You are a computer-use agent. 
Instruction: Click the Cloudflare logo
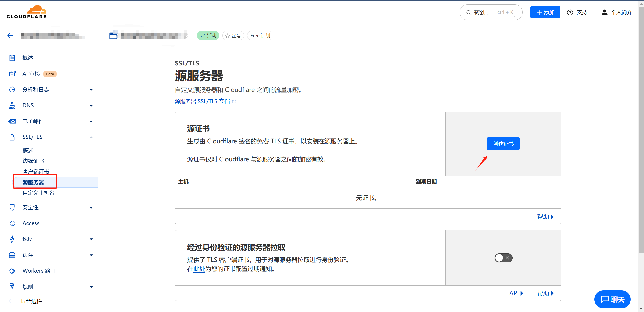[26, 12]
